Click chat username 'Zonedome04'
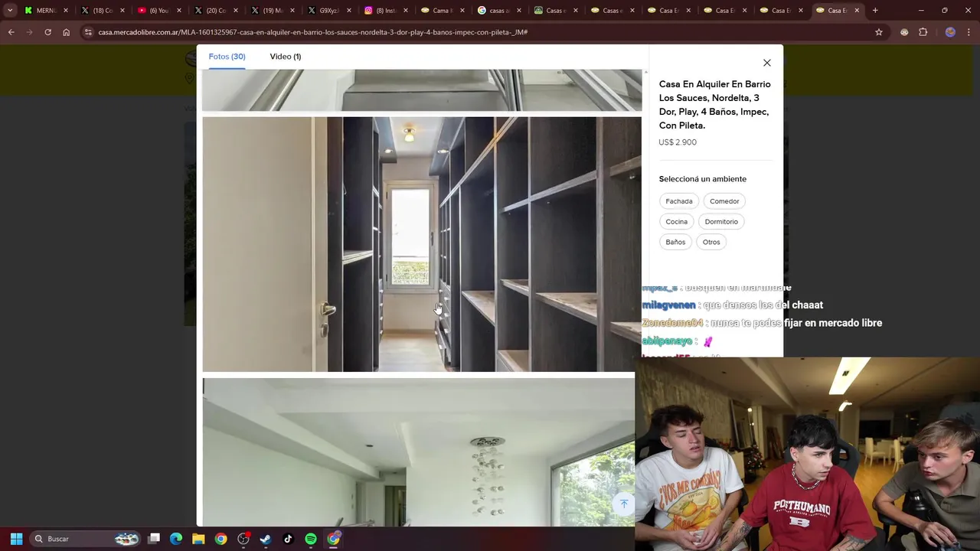The width and height of the screenshot is (980, 551). pyautogui.click(x=672, y=323)
